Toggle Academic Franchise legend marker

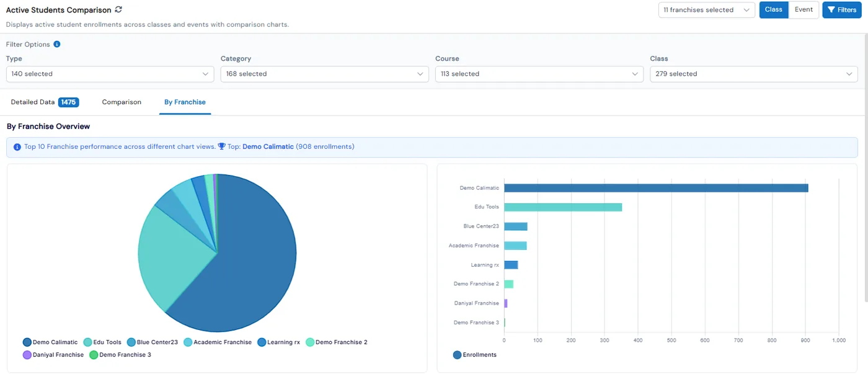click(188, 342)
